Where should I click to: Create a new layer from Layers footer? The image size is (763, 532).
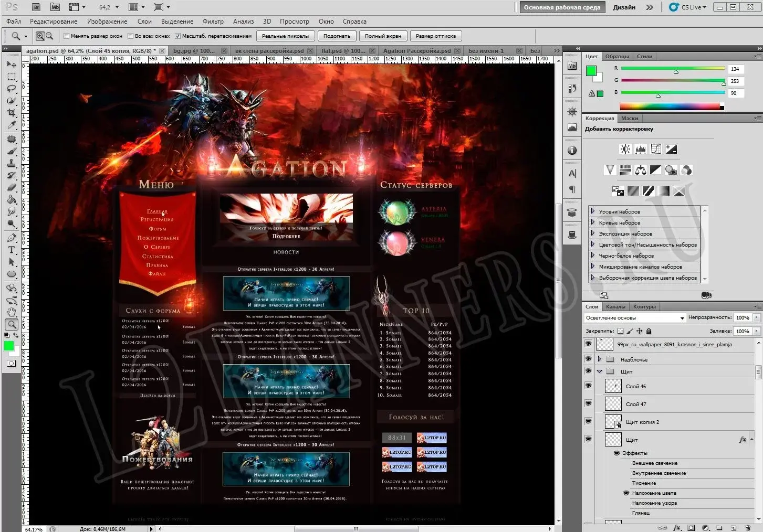(734, 528)
